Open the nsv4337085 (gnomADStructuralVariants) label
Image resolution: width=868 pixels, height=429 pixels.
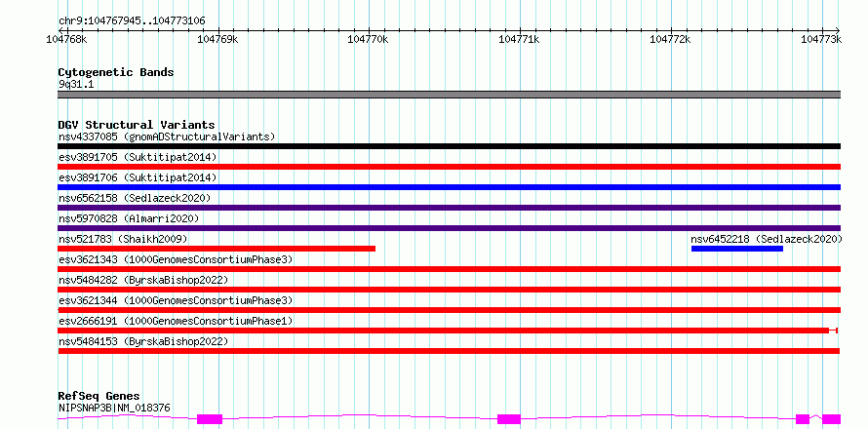(167, 136)
